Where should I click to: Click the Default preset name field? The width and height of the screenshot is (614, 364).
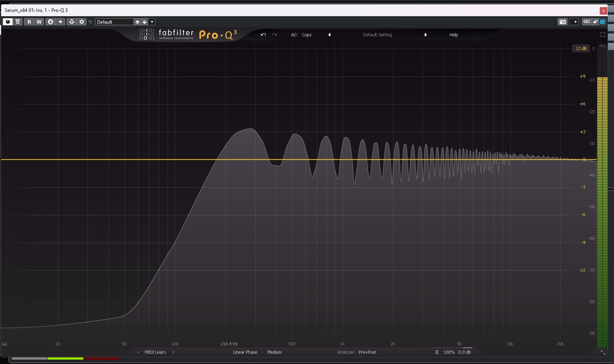coord(114,22)
